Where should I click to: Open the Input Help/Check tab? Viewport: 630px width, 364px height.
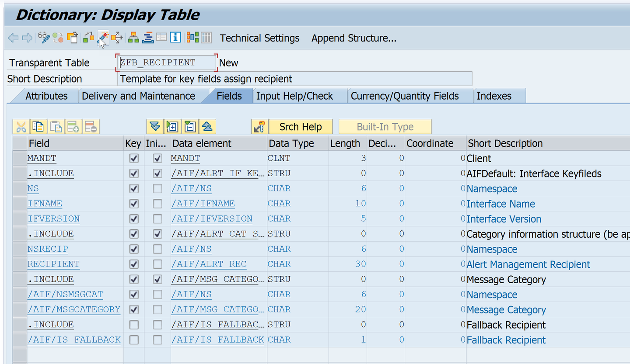click(294, 96)
